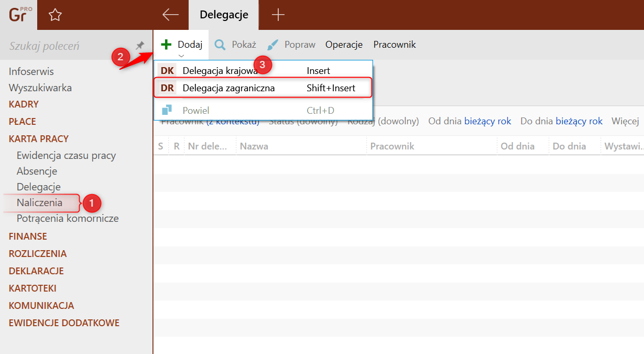Select the DK Delegacja krajowa icon
Viewport: 644px width, 354px height.
167,71
